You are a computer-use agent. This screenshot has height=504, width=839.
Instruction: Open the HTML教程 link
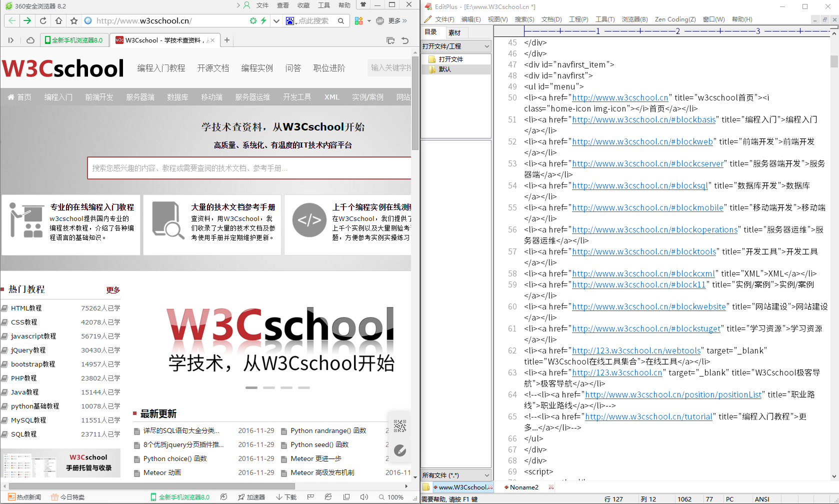(26, 308)
